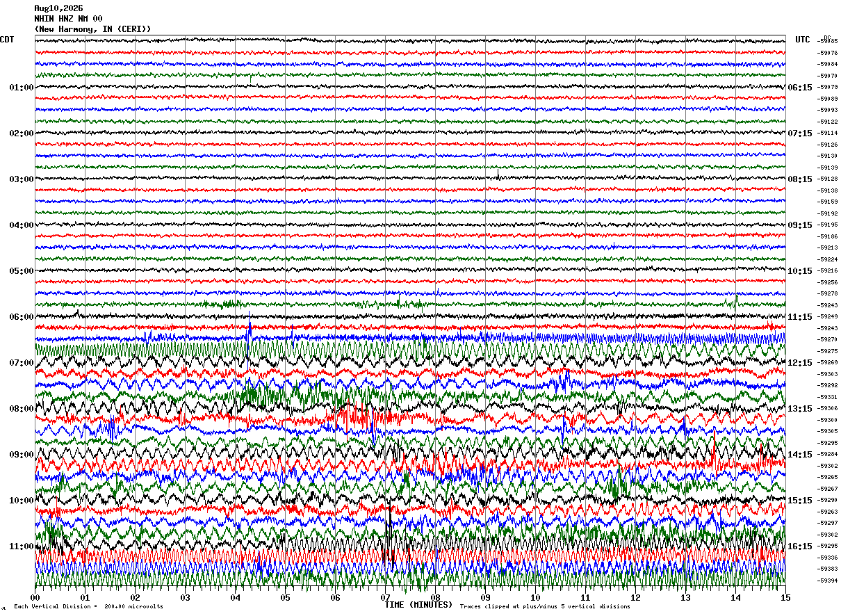Click the DC offset value -59192
The height and width of the screenshot is (616, 841).
pos(828,213)
